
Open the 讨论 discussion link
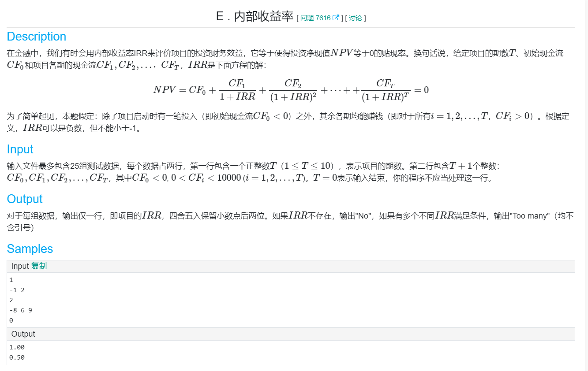[x=356, y=18]
